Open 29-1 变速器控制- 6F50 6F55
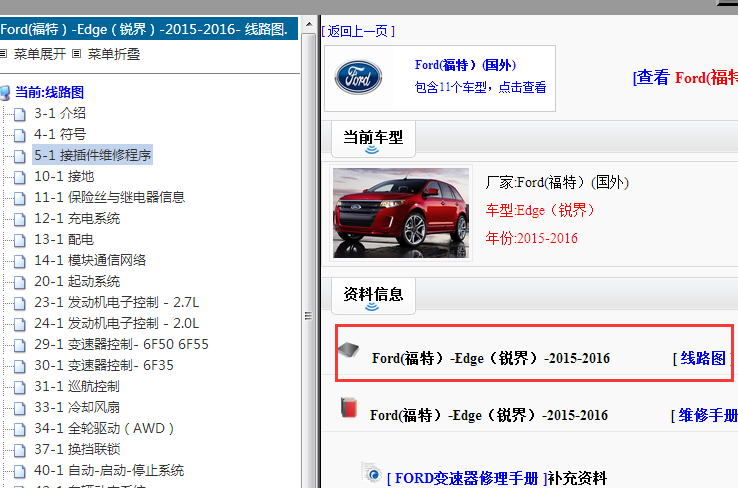The width and height of the screenshot is (738, 488). 121,344
